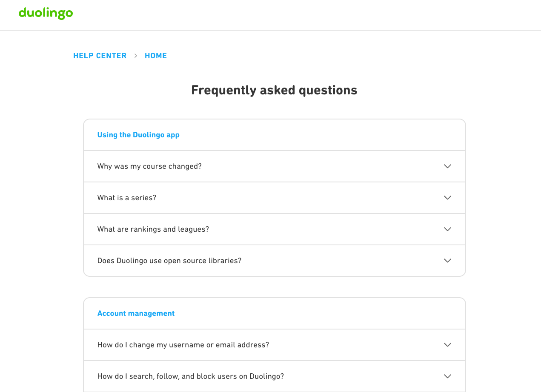Open the 'Using the Duolingo app' section header
This screenshot has width=541, height=392.
(x=138, y=135)
